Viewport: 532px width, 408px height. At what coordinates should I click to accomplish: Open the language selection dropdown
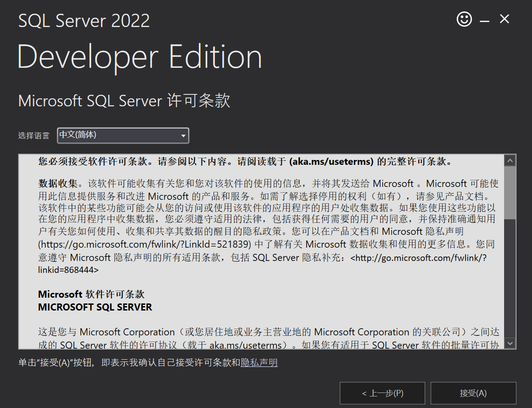123,136
